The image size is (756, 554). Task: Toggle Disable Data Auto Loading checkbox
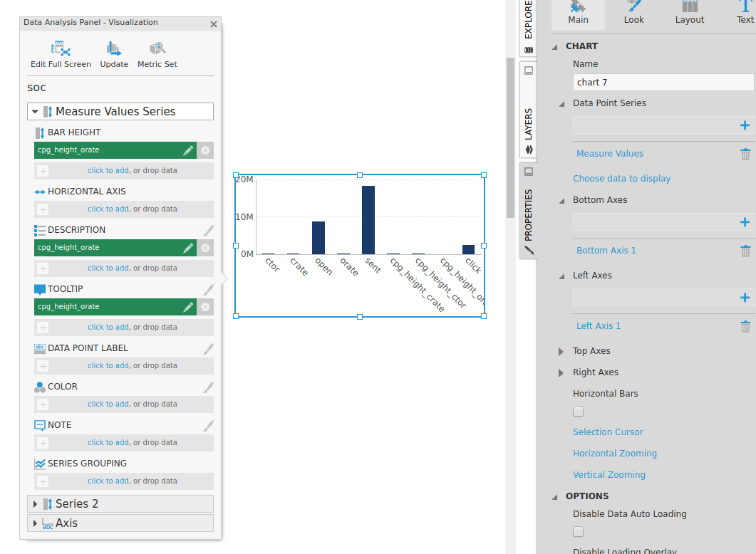pyautogui.click(x=578, y=532)
